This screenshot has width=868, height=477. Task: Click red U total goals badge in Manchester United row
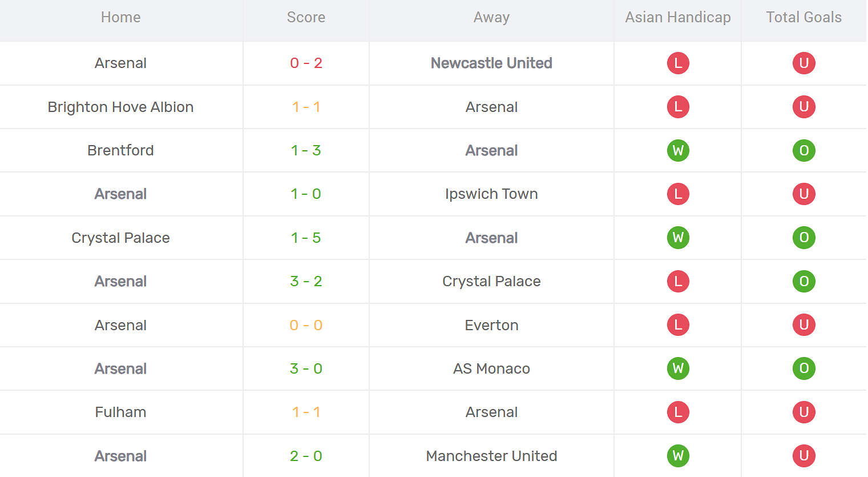[804, 456]
